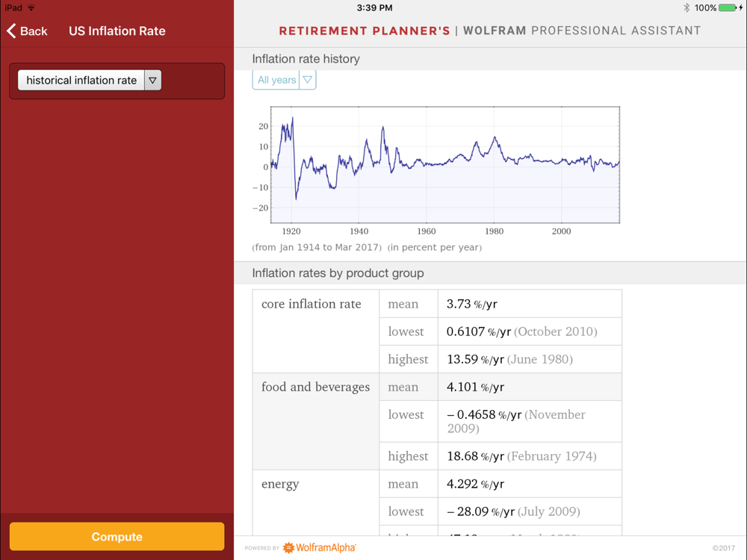Screen dimensions: 747x560
Task: Click the inflation rate history chart
Action: pos(445,165)
